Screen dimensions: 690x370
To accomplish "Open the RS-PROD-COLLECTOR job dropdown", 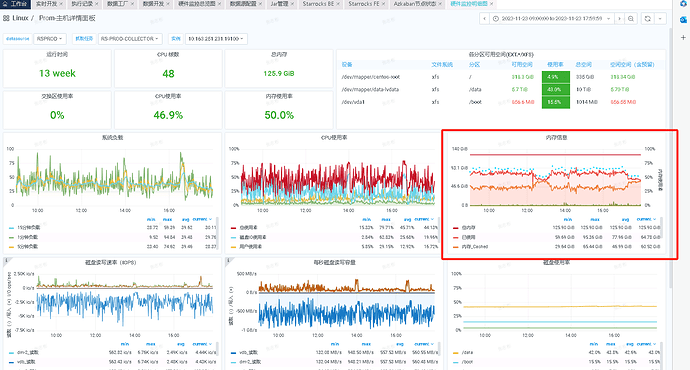I will (130, 39).
